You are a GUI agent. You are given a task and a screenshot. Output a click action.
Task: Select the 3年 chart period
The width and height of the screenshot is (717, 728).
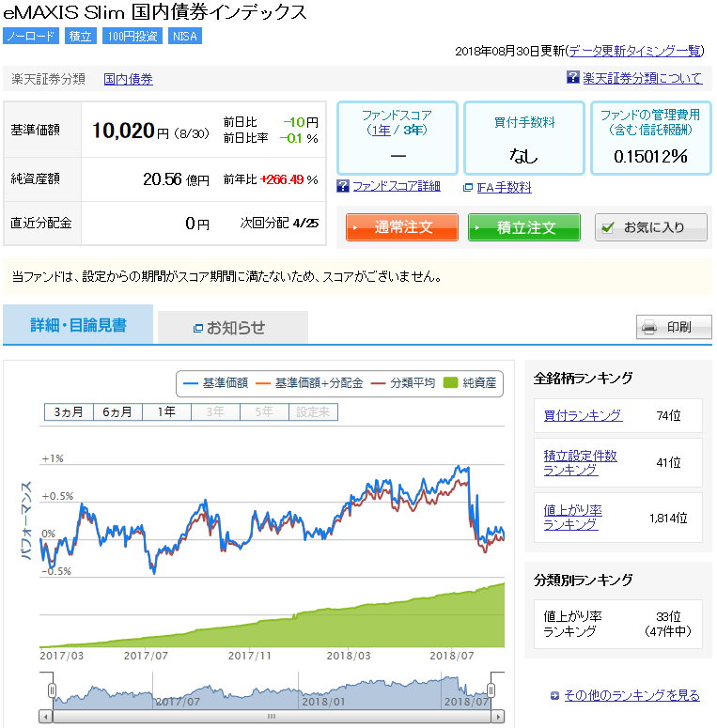(x=215, y=411)
